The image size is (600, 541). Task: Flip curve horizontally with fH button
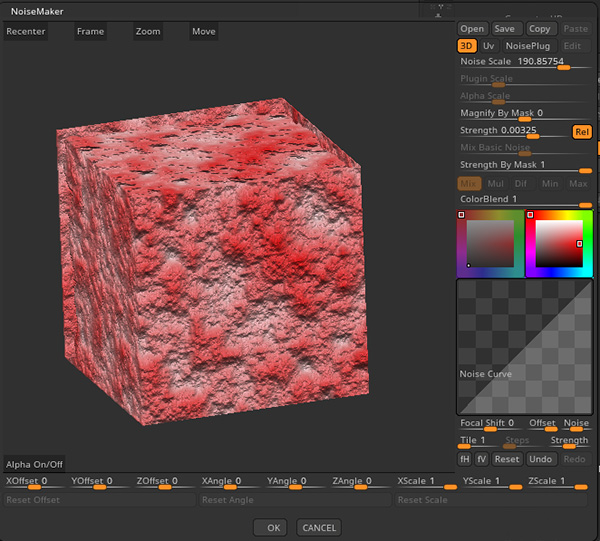(465, 459)
